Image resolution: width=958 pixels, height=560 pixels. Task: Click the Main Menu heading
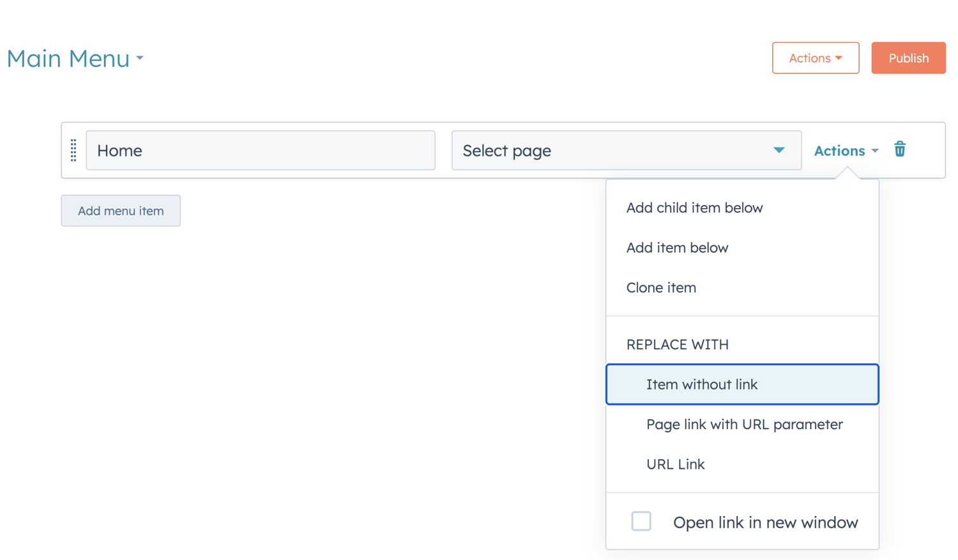pos(67,59)
